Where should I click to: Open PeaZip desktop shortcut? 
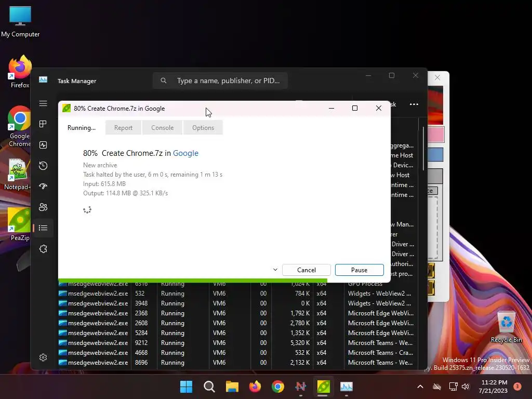pos(19,224)
